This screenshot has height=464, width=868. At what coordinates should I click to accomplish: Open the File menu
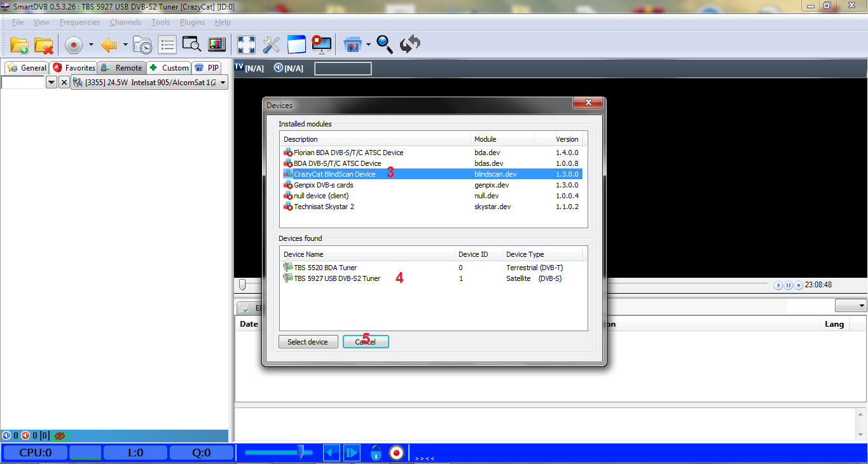coord(18,22)
